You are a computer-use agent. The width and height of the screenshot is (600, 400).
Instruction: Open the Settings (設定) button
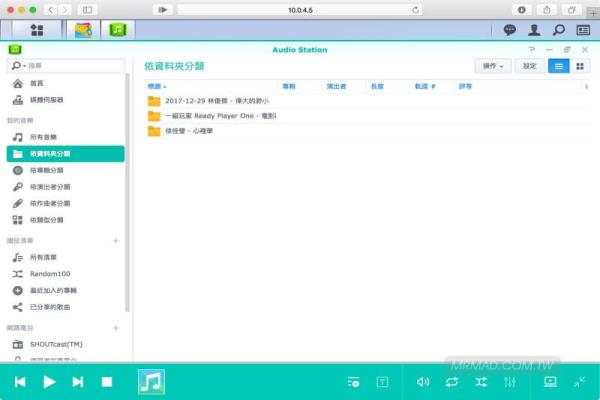pos(530,66)
